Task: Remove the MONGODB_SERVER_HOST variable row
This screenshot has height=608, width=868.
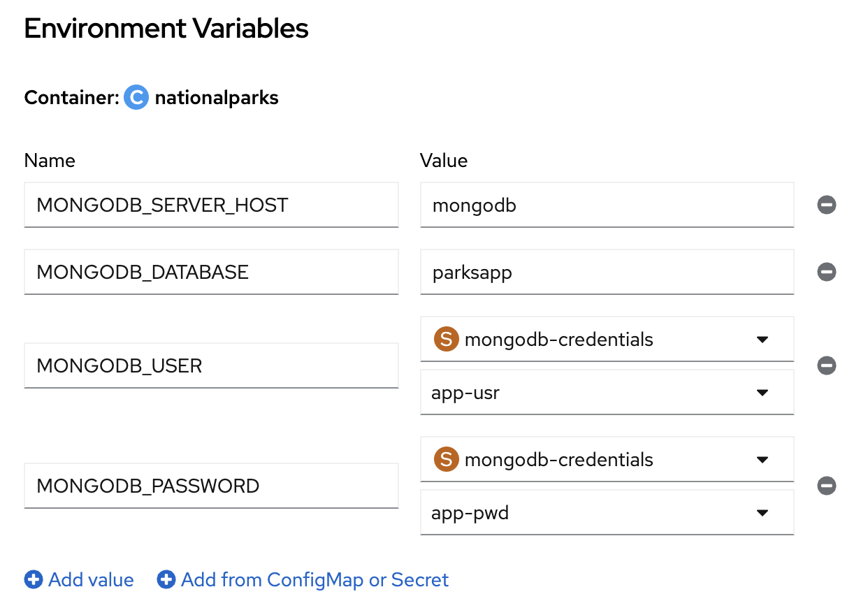Action: [827, 205]
